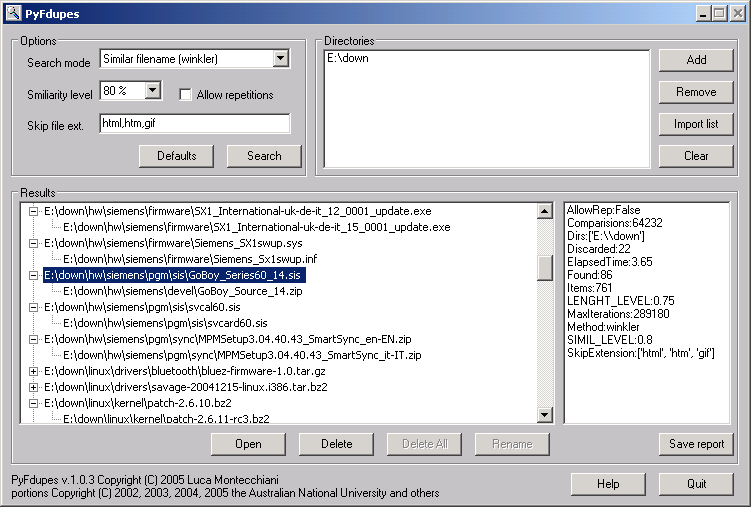Delete the selected file with Delete button
Image resolution: width=751 pixels, height=507 pixels.
(336, 444)
